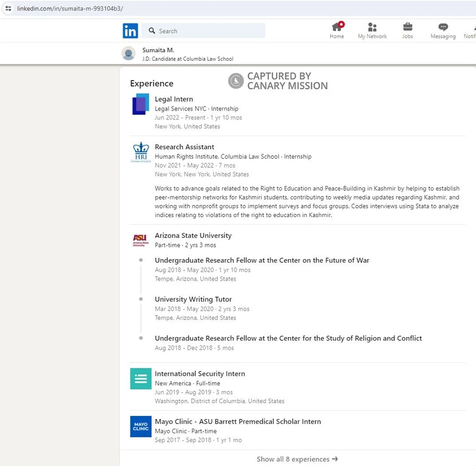The width and height of the screenshot is (476, 466).
Task: Open the My Network menu item
Action: coord(373,30)
